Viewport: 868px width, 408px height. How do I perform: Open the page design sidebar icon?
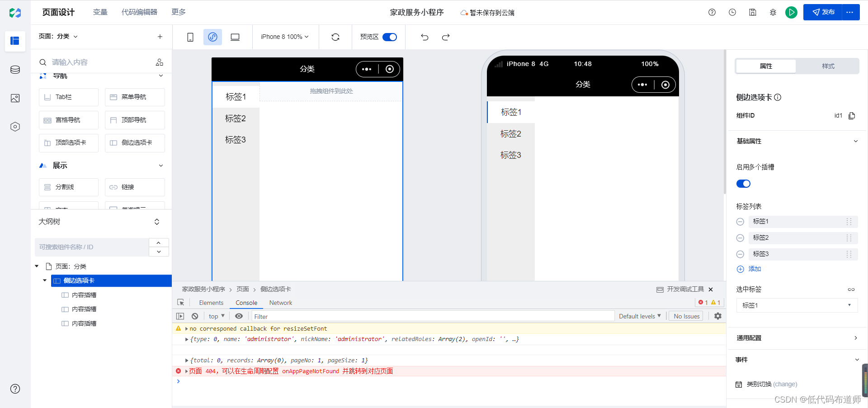click(x=15, y=41)
